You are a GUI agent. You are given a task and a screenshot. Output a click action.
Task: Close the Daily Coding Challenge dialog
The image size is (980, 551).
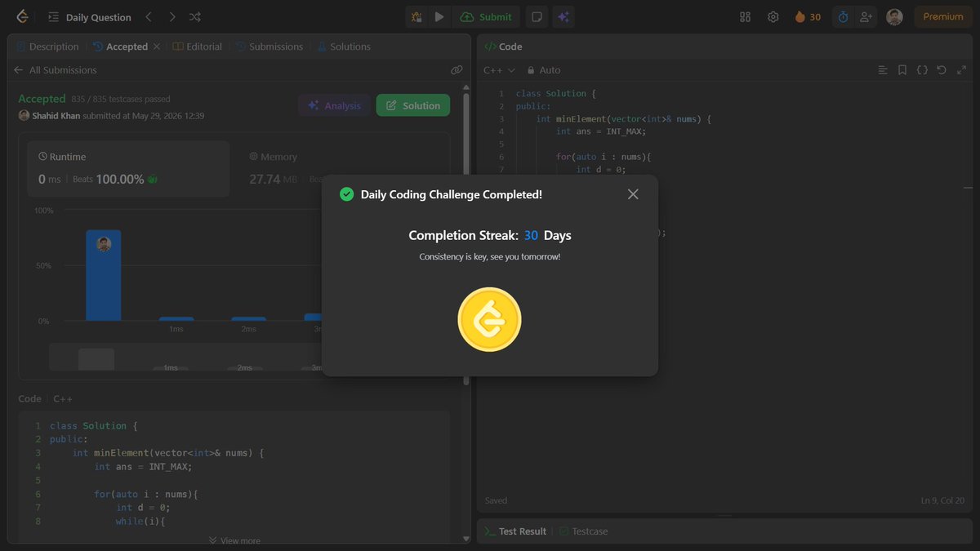[633, 194]
